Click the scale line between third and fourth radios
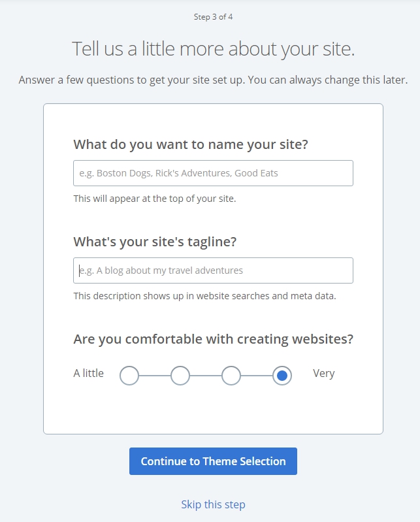This screenshot has width=420, height=522. [257, 376]
